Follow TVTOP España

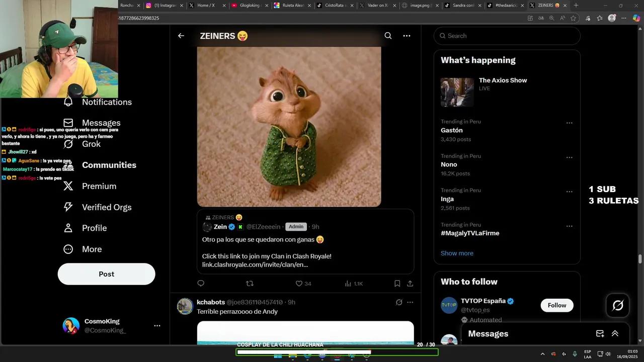click(557, 305)
